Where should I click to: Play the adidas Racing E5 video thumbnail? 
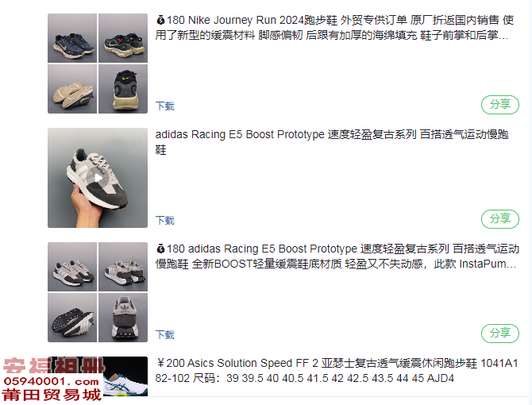tap(98, 178)
